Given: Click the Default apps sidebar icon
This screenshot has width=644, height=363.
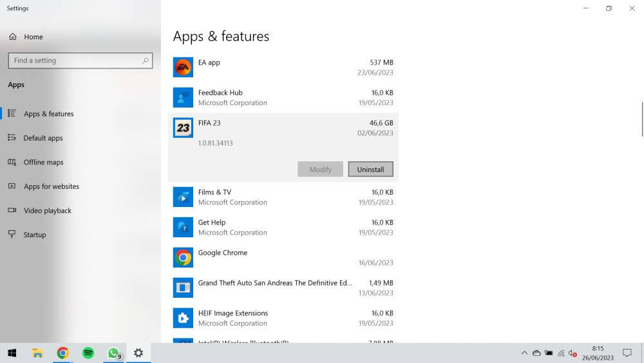Looking at the screenshot, I should pyautogui.click(x=12, y=137).
